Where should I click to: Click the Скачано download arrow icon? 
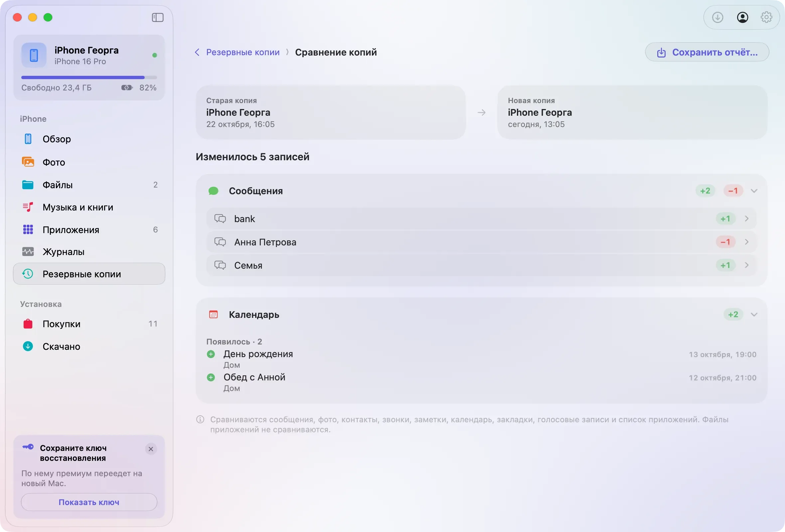28,346
